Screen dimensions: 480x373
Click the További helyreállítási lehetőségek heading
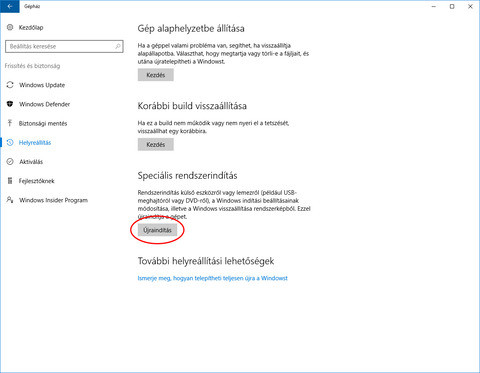click(x=206, y=261)
